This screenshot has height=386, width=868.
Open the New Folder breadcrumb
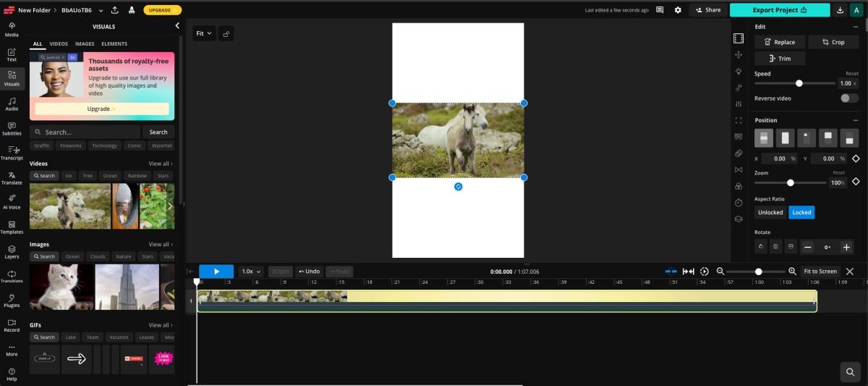click(x=34, y=10)
